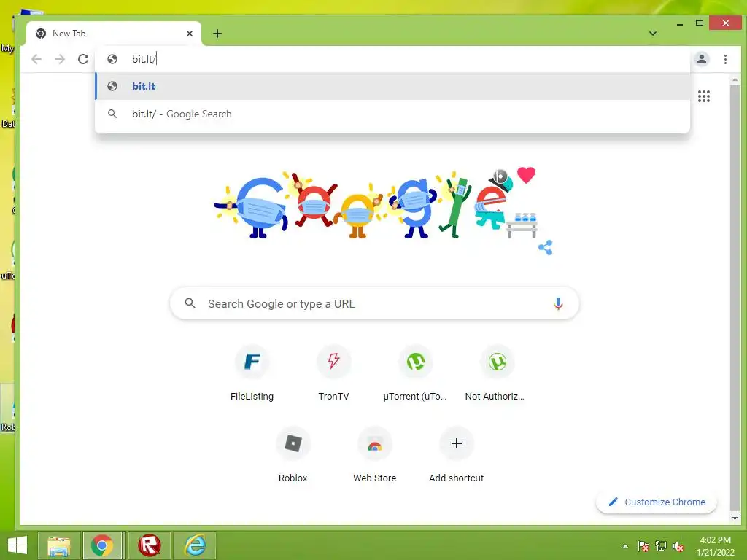
Task: Click the scrollbar down arrow
Action: tap(735, 518)
